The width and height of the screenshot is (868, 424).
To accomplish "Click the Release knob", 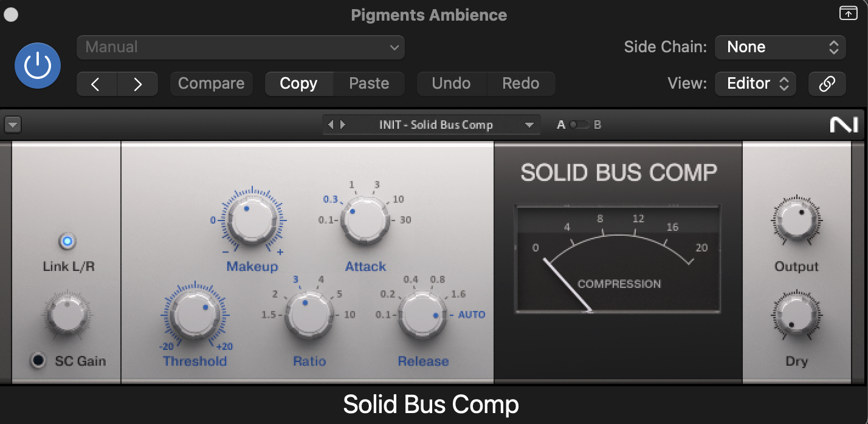I will [422, 315].
